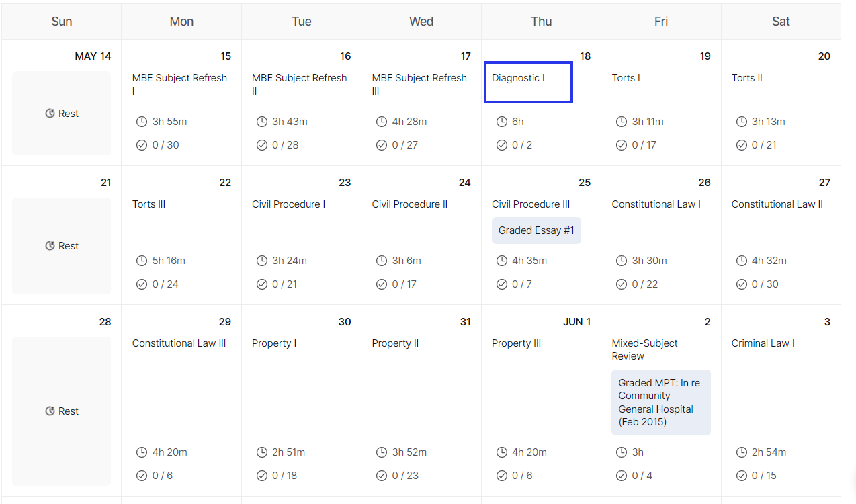
Task: Click the Rest icon on May 28
Action: (x=50, y=411)
